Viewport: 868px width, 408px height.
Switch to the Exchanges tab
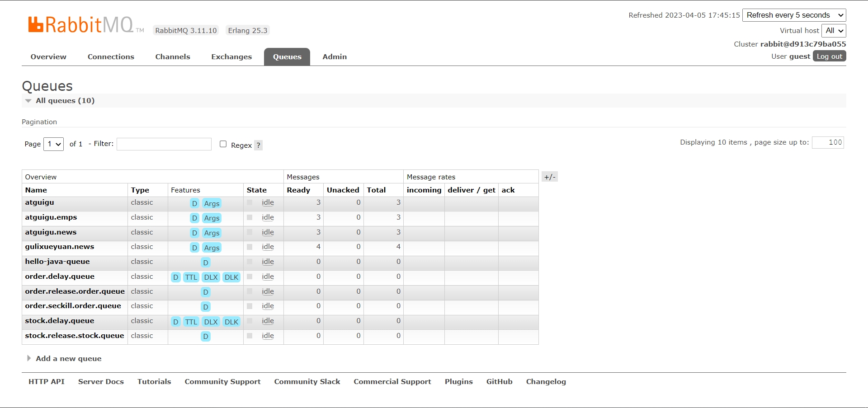point(231,57)
